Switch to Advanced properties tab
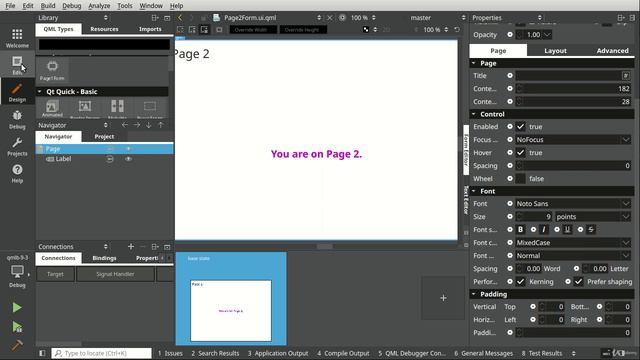This screenshot has width=640, height=360. point(612,51)
